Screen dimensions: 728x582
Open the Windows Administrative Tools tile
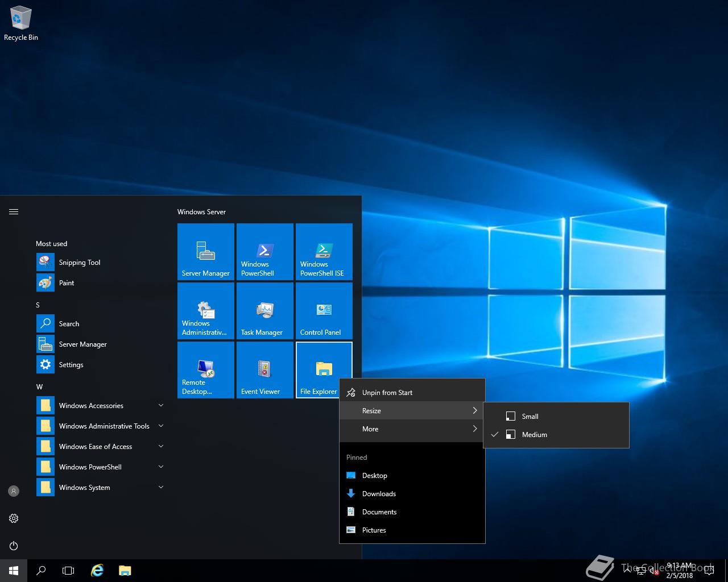coord(206,311)
